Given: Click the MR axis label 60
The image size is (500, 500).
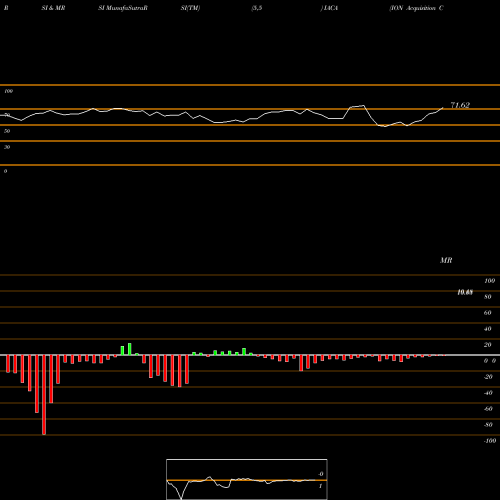Looking at the screenshot, I should click(x=487, y=313).
